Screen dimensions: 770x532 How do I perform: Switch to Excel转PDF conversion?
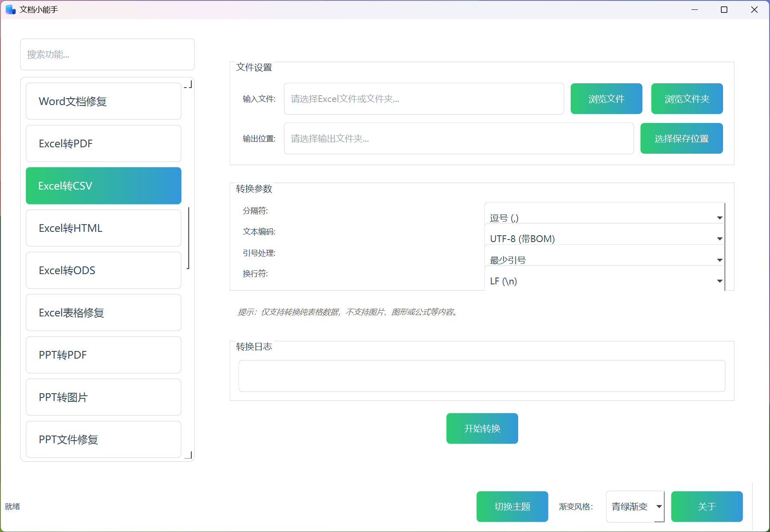[103, 143]
